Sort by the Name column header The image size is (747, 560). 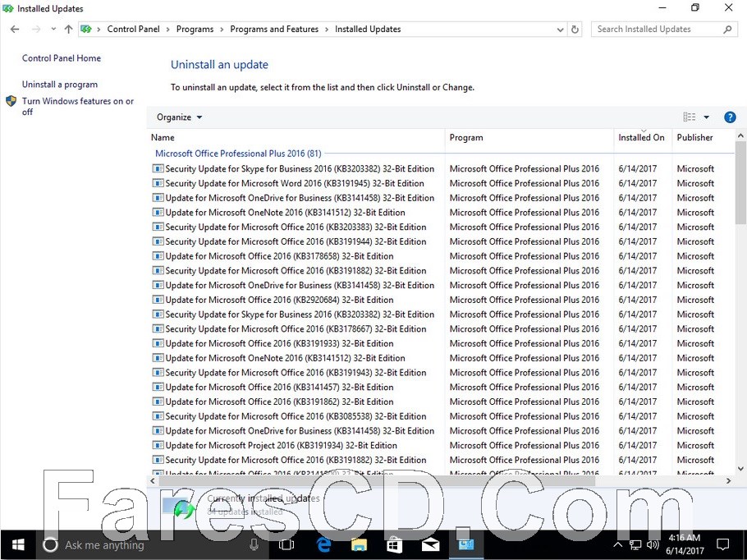tap(296, 138)
